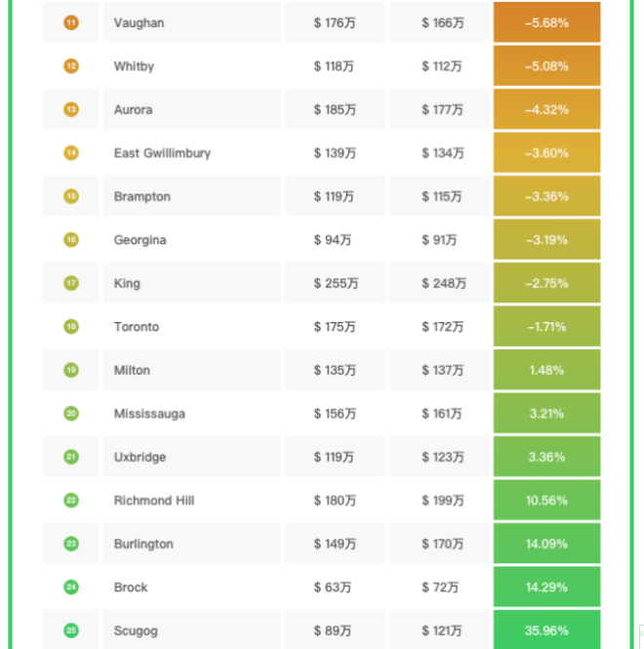
Task: Click Aurora's $ 177万 price
Action: tap(442, 109)
